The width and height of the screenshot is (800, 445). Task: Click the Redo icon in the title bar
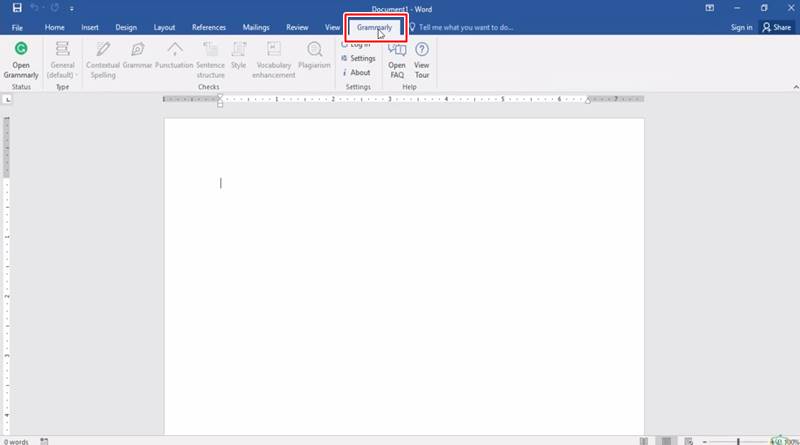(55, 8)
